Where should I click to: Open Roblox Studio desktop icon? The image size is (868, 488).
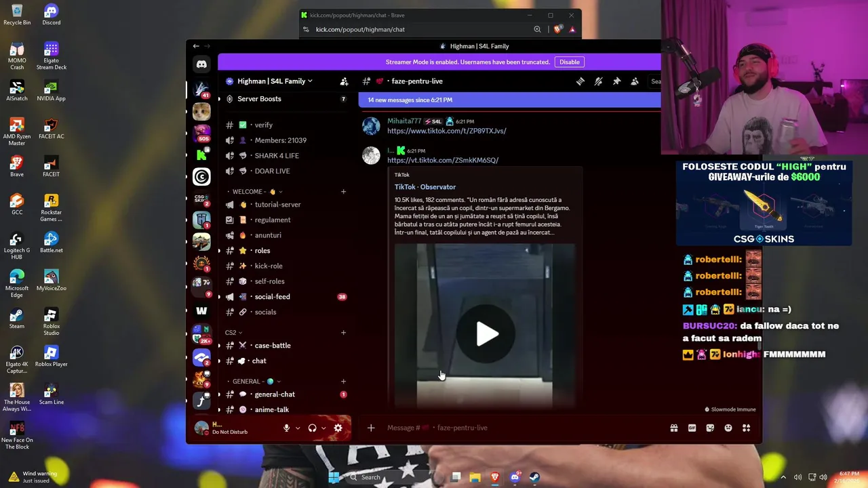[51, 322]
